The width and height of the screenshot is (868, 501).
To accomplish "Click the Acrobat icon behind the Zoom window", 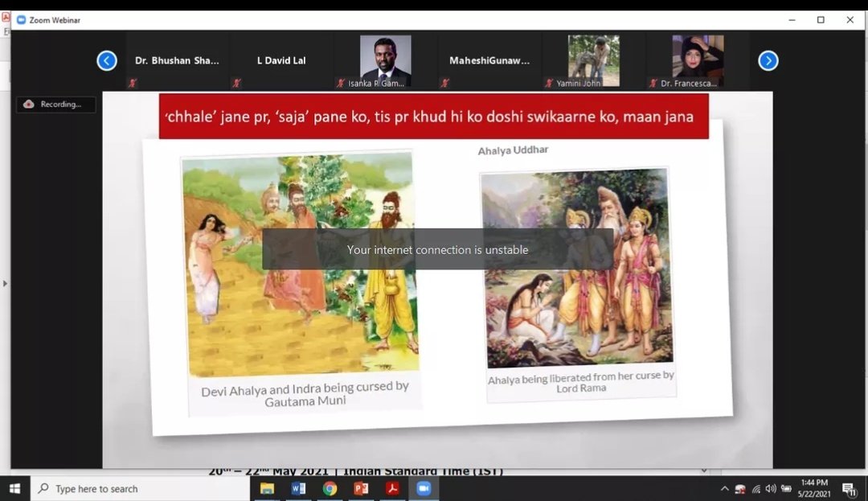I will click(6, 17).
